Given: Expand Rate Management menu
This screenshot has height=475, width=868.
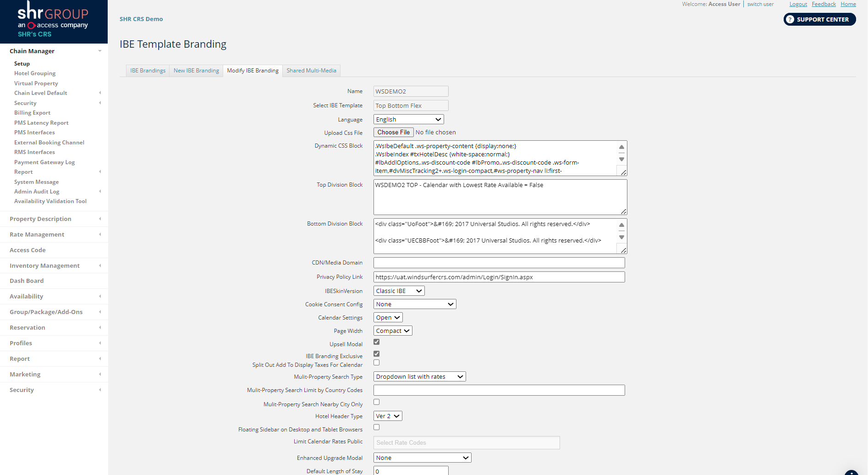Looking at the screenshot, I should click(x=54, y=234).
